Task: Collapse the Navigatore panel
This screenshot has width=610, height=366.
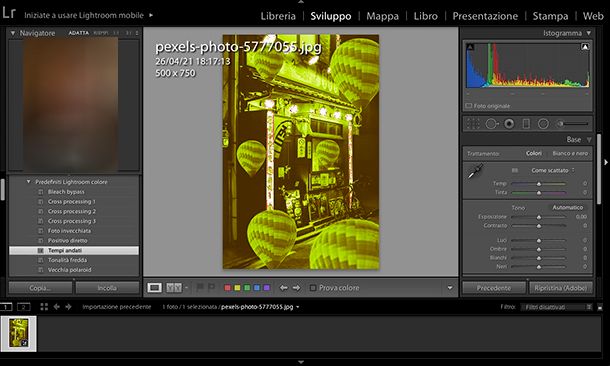Action: pyautogui.click(x=13, y=33)
